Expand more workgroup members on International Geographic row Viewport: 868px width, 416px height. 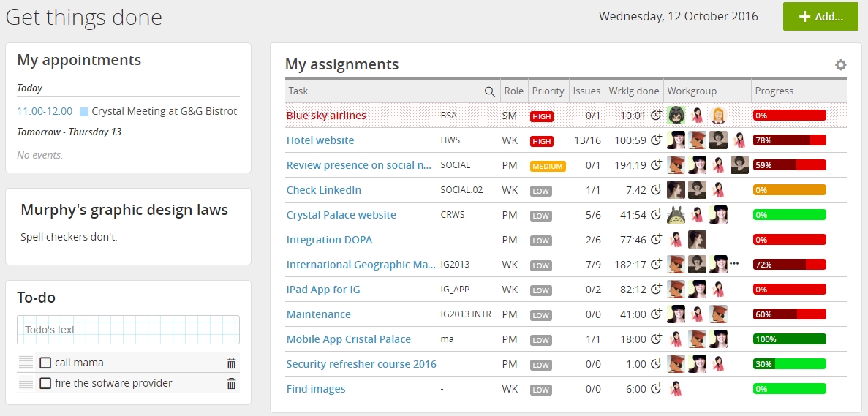coord(734,265)
